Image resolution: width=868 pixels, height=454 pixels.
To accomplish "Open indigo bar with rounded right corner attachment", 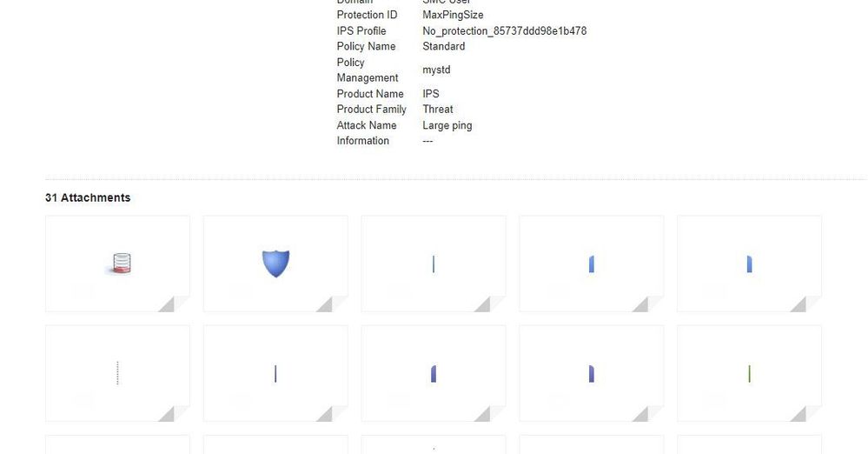I will pos(591,374).
